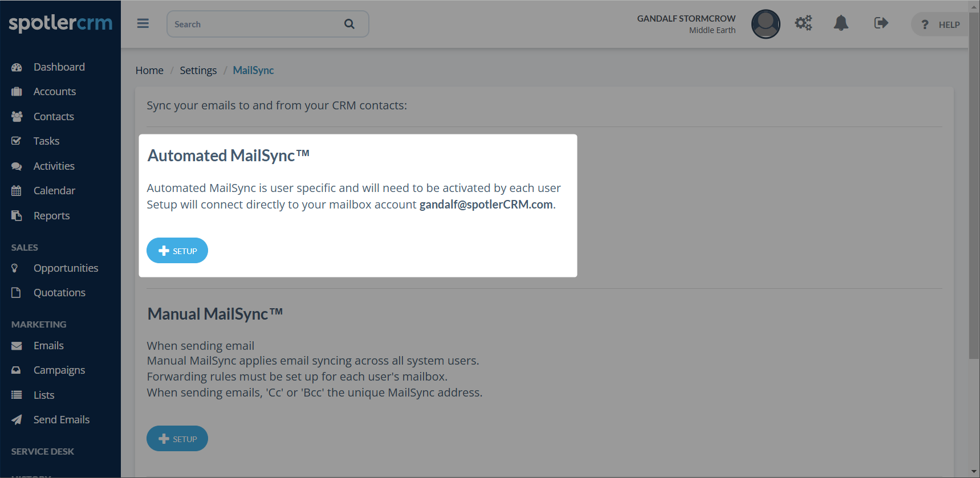Viewport: 980px width, 478px height.
Task: Open the Help button
Action: (x=941, y=24)
